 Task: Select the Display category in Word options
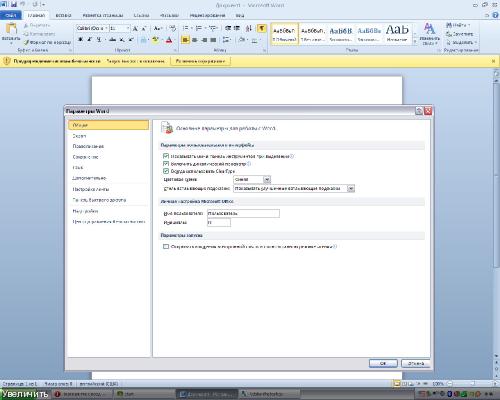coord(108,136)
